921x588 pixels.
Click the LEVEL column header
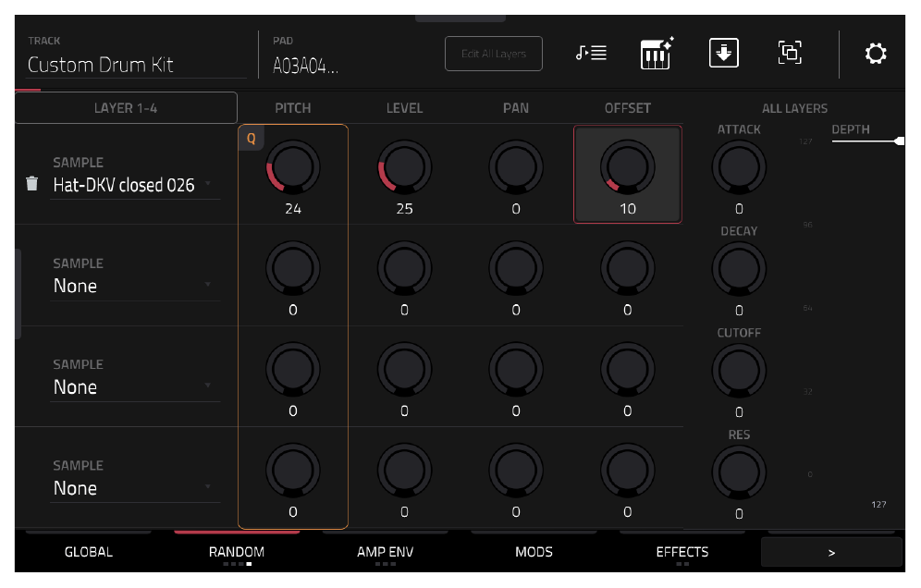point(405,108)
